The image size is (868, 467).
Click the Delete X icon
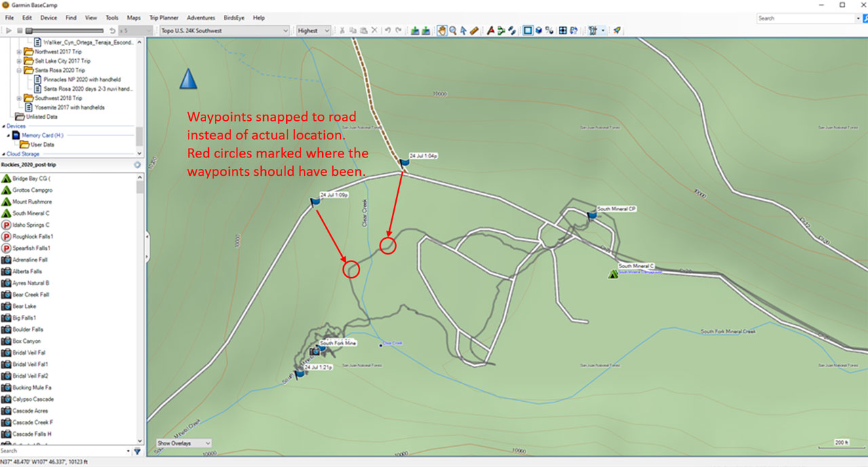coord(374,31)
